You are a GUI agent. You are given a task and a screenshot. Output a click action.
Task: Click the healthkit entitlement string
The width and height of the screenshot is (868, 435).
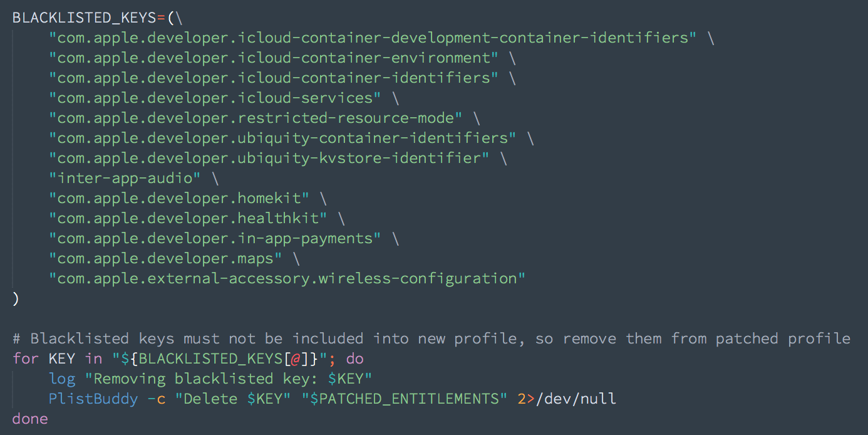pyautogui.click(x=188, y=218)
